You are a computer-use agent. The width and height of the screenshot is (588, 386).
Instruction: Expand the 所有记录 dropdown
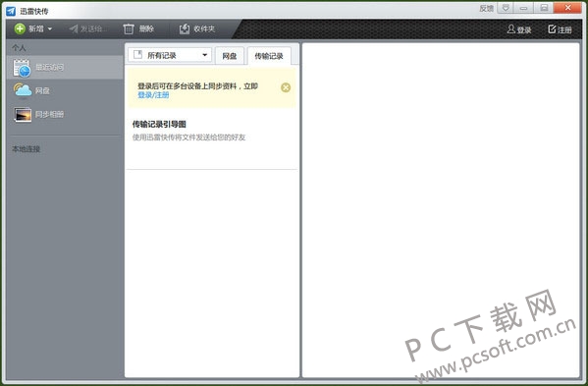(x=170, y=55)
